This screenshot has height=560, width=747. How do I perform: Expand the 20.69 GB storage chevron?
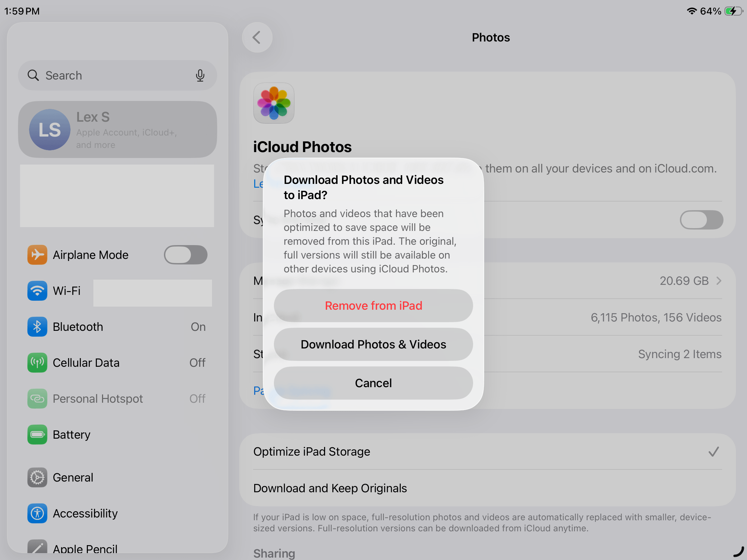(x=719, y=281)
